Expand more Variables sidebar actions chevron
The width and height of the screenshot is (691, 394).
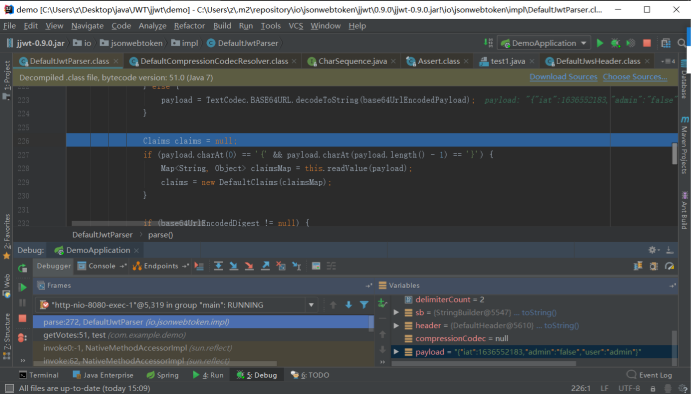383,362
